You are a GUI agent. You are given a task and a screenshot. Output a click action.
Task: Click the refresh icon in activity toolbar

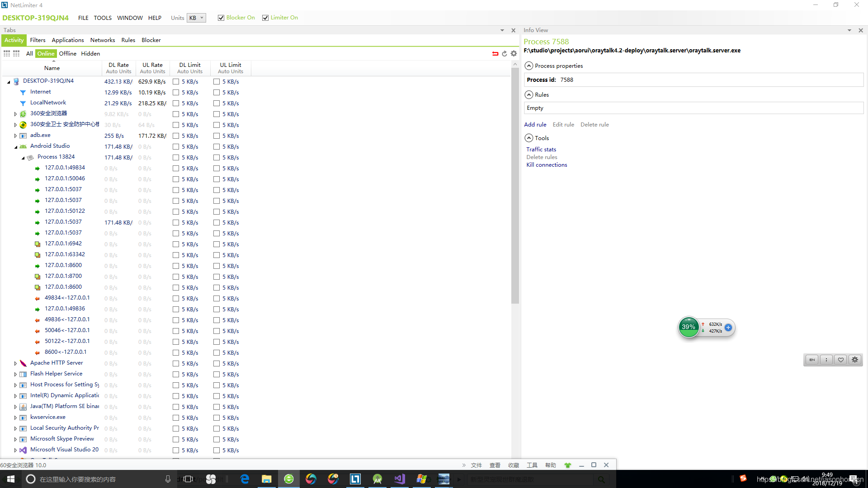click(505, 54)
